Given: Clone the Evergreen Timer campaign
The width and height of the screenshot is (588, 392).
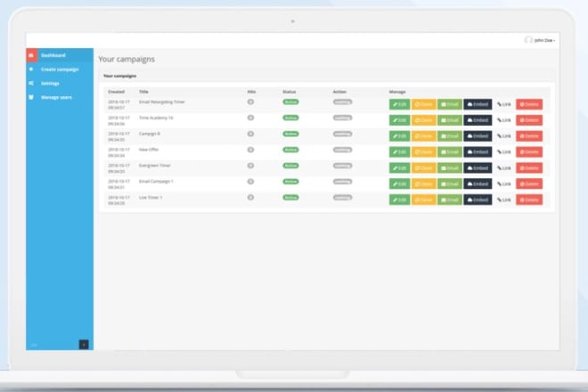Looking at the screenshot, I should click(424, 168).
